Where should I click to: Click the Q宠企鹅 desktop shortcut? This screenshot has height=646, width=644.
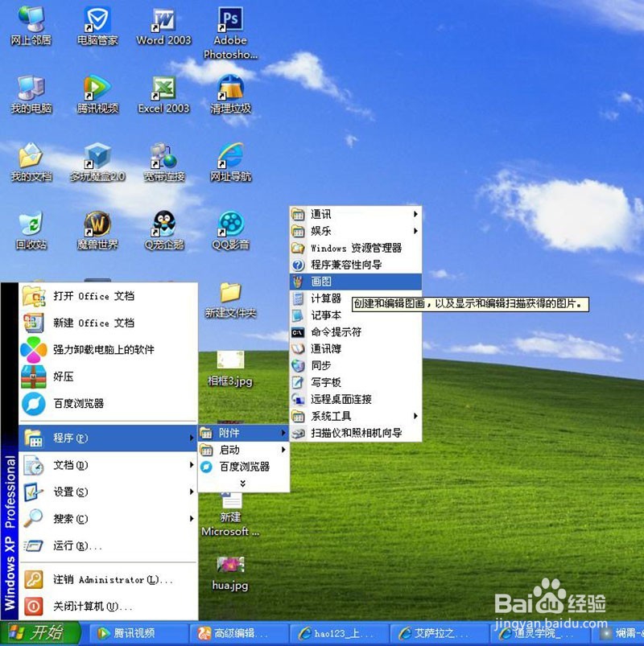163,230
